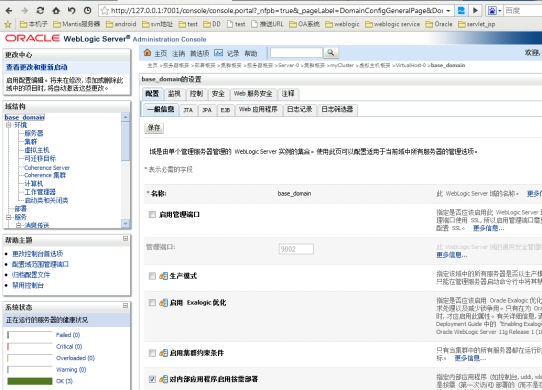Reload the page with refresh icon

(x=40, y=10)
